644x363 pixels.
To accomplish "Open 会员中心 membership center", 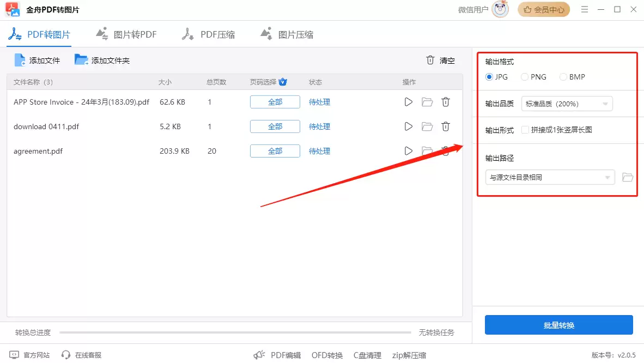I will point(543,9).
